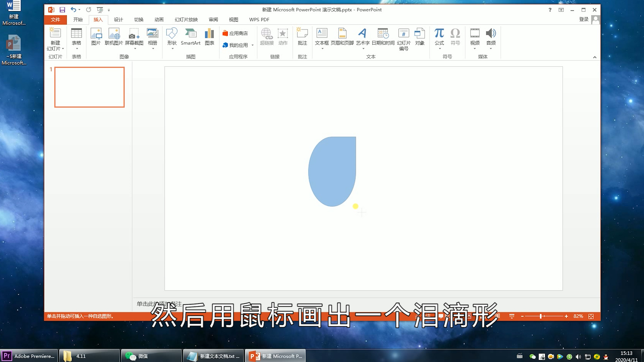Fit slide to current window button
Viewport: 644px width, 362px height.
pos(591,316)
